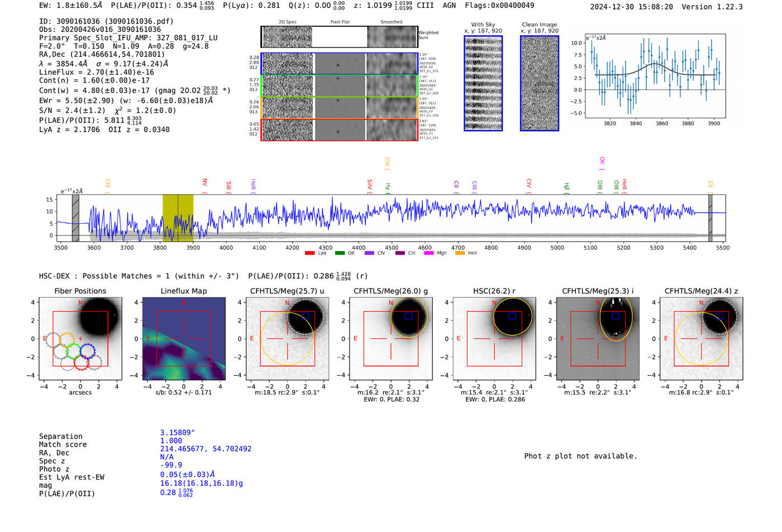782x532 pixels.
Task: Click the red HeII line marker
Action: click(624, 186)
